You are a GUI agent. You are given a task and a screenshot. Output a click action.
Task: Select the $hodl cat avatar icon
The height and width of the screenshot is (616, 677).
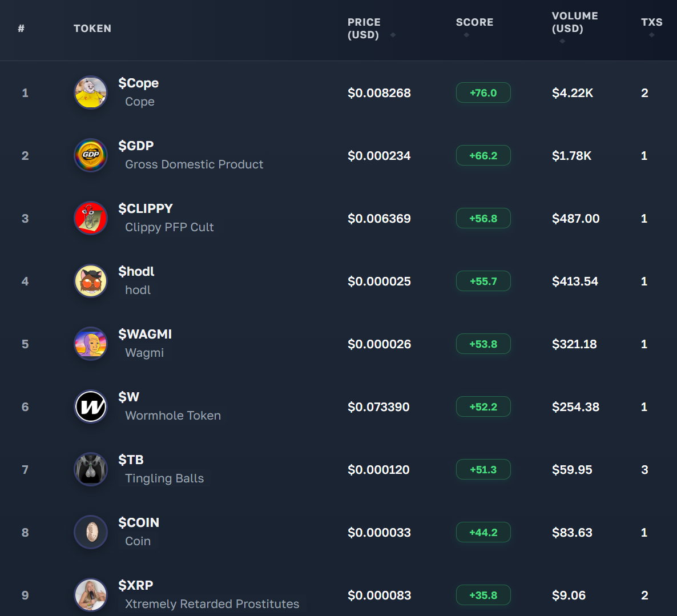pyautogui.click(x=91, y=281)
